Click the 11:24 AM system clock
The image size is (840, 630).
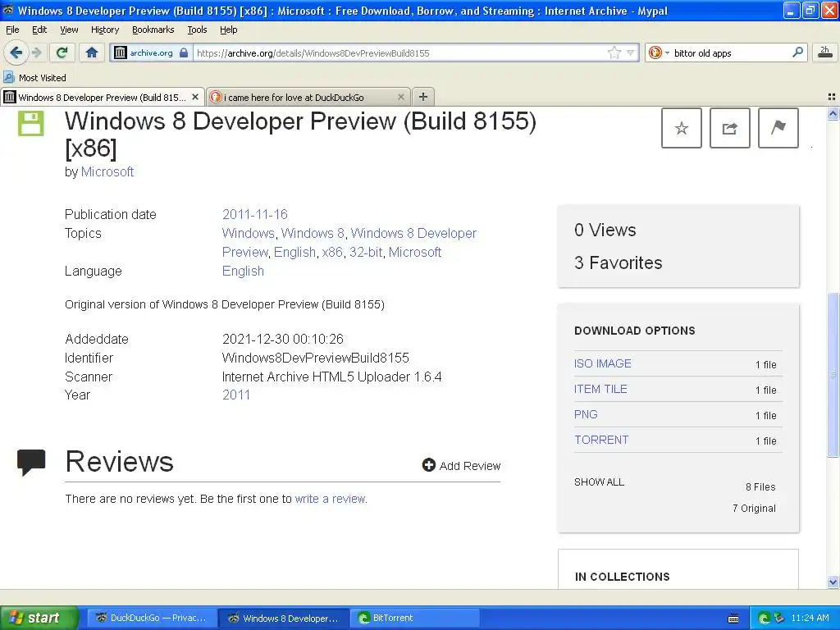pos(810,618)
